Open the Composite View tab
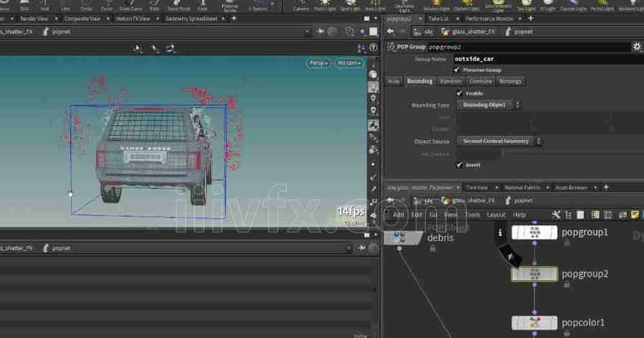Image resolution: width=644 pixels, height=338 pixels. coord(82,18)
